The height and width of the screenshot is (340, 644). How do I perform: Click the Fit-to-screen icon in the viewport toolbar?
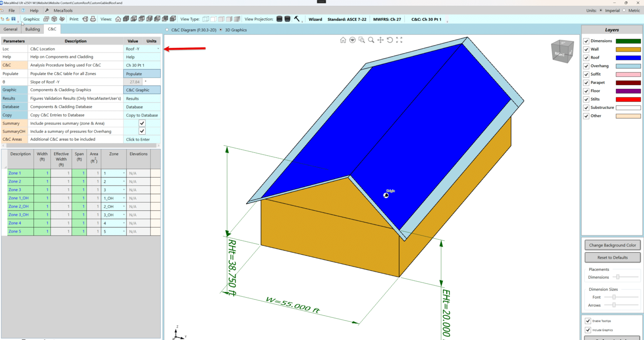[x=399, y=39]
